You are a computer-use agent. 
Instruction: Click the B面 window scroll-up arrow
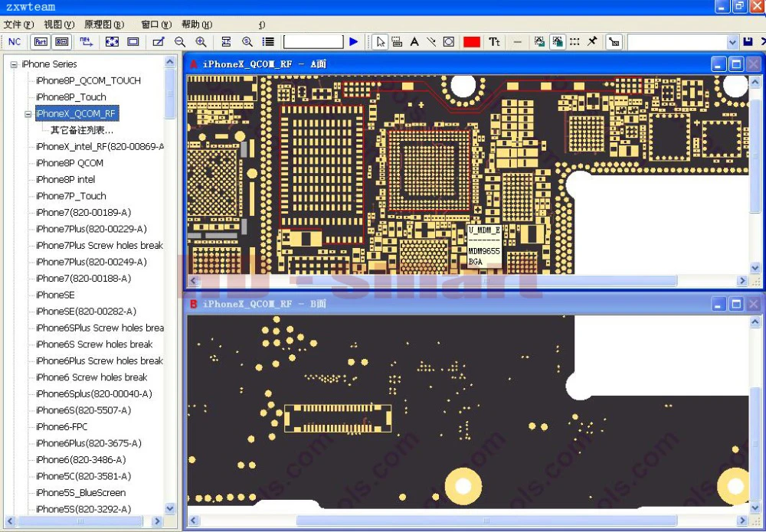tap(755, 321)
